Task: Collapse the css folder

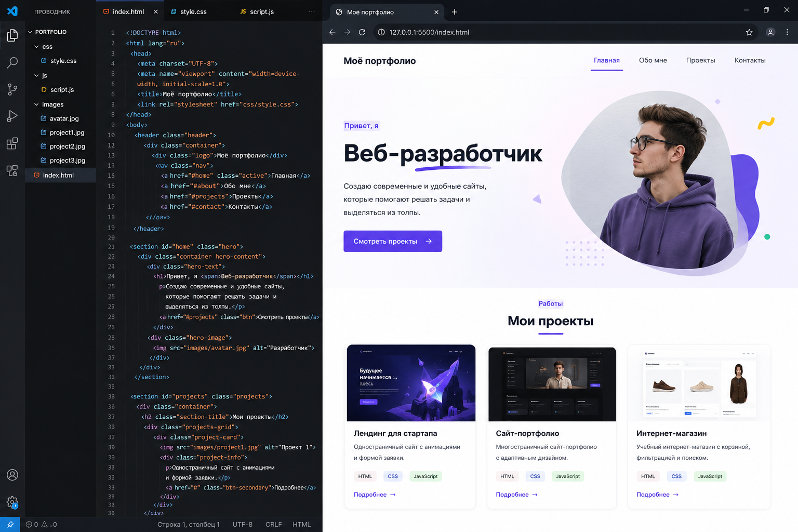Action: [x=36, y=47]
